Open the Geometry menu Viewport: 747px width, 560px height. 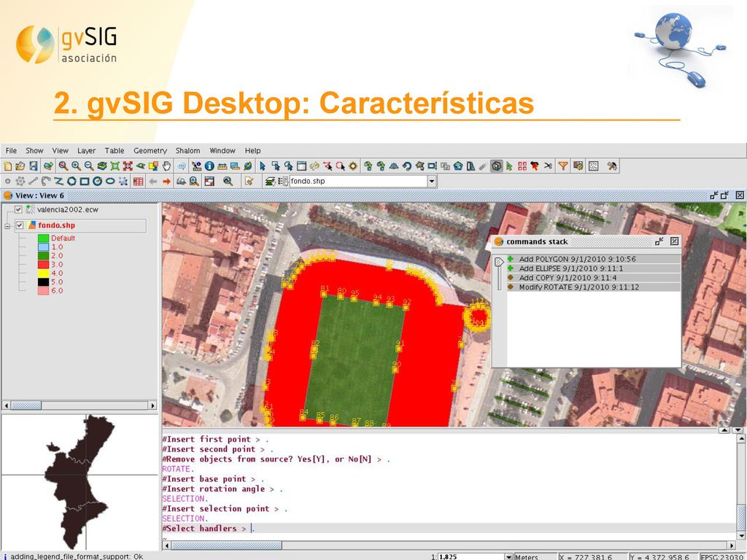[x=150, y=150]
